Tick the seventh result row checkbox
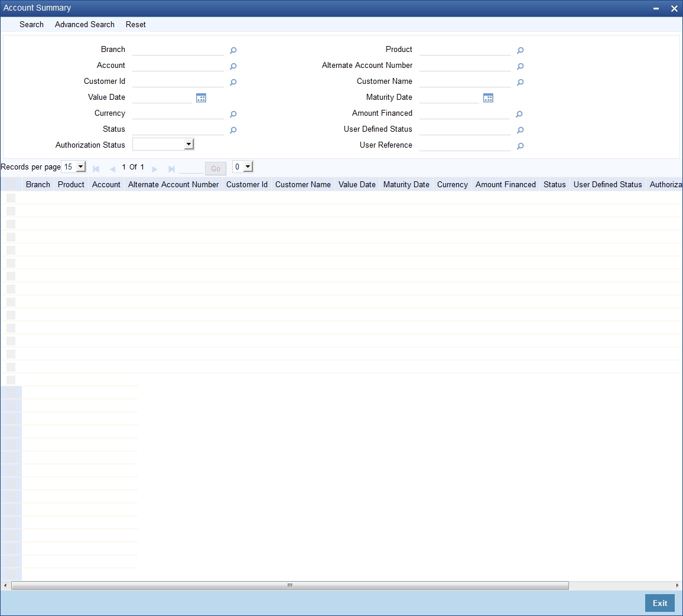Viewport: 683px width, 616px height. [11, 276]
